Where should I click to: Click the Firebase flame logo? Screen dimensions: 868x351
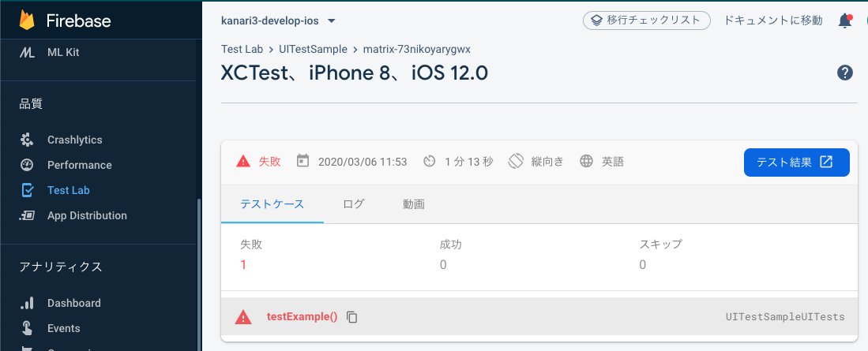[x=27, y=21]
